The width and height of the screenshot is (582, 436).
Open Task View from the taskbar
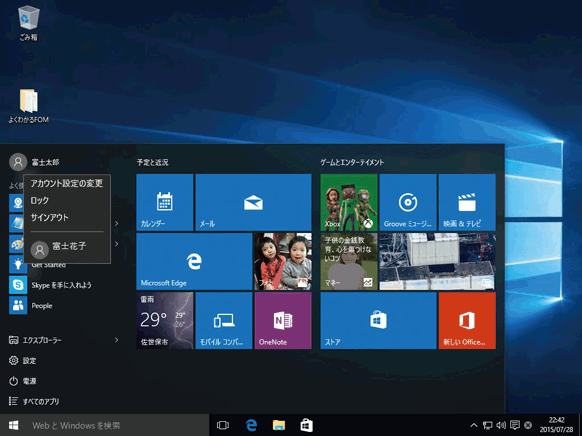point(223,425)
